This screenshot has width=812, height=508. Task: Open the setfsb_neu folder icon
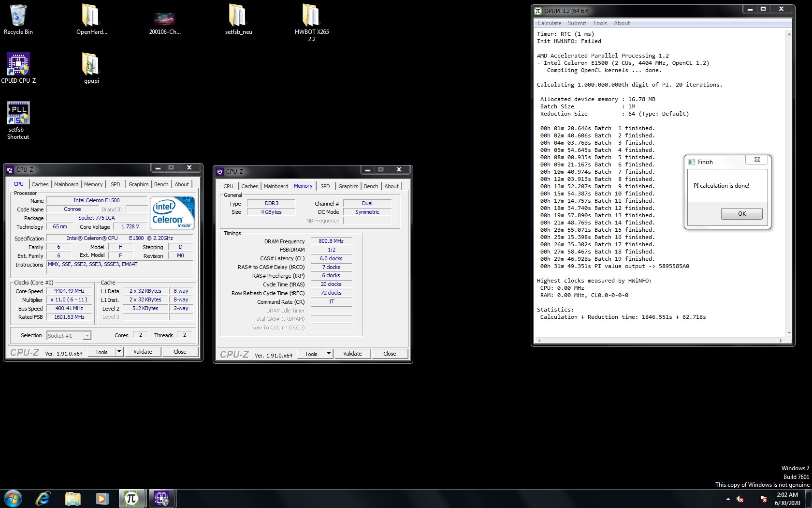[x=238, y=19]
